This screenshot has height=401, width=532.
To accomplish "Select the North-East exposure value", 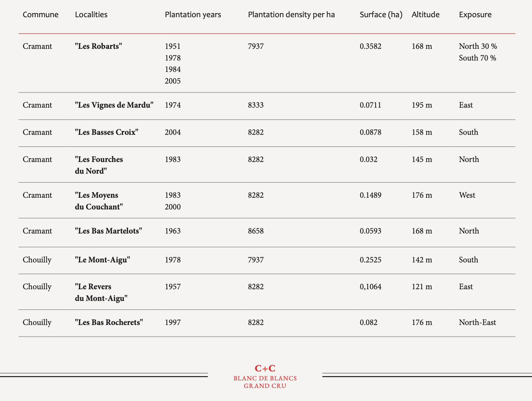I will click(477, 322).
